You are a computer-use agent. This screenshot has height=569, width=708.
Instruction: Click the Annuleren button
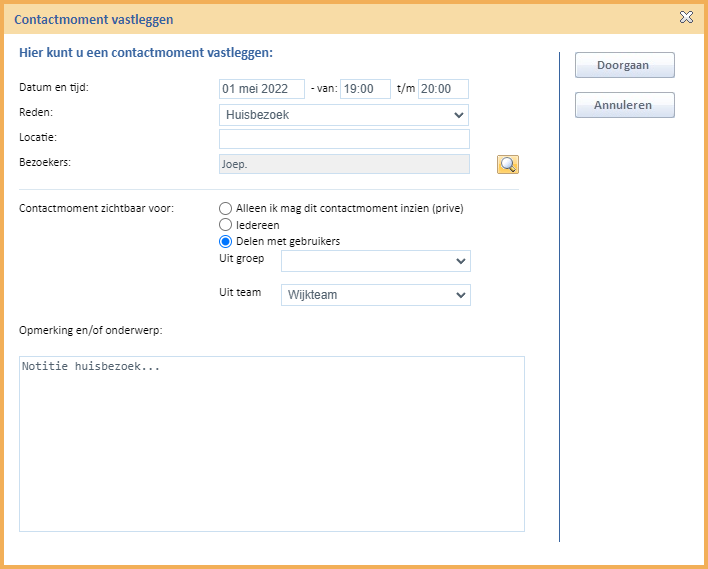624,105
